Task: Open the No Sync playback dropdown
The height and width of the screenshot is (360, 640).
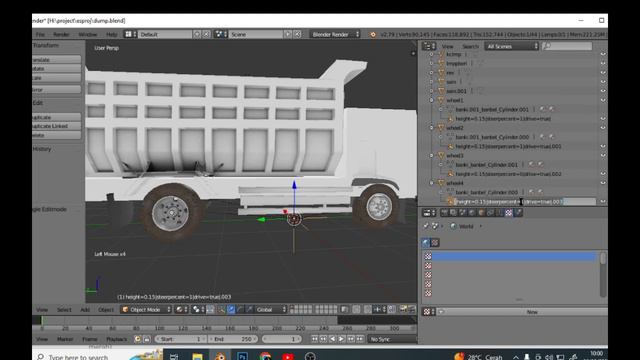Action: pyautogui.click(x=392, y=339)
